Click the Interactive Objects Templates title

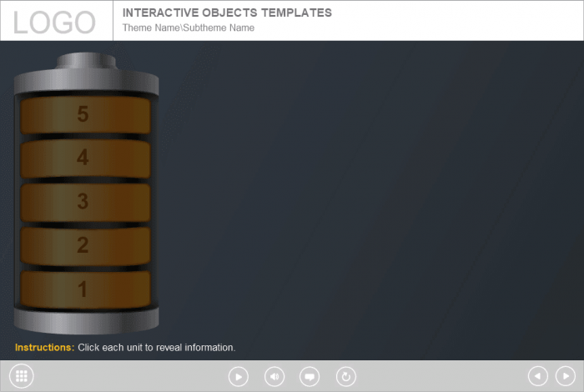[227, 13]
